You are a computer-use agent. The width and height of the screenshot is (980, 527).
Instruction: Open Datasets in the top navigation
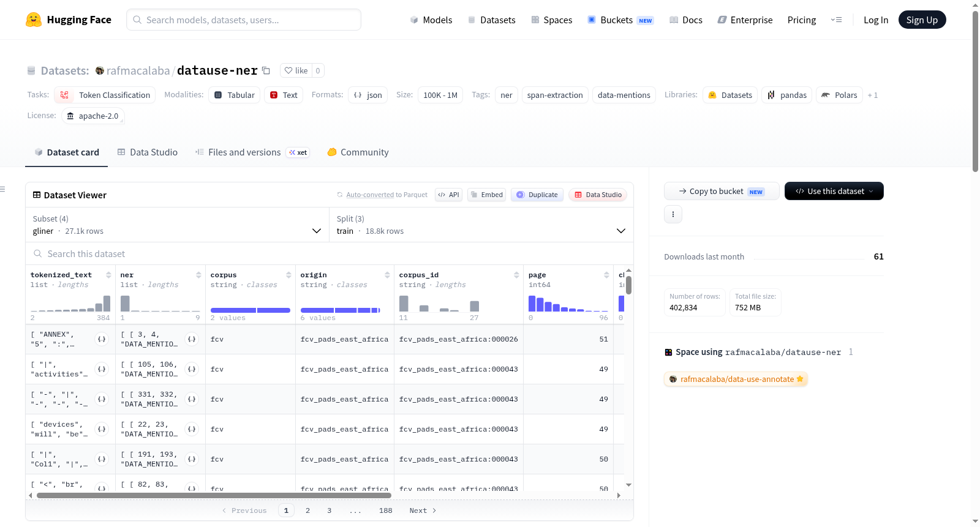point(492,20)
